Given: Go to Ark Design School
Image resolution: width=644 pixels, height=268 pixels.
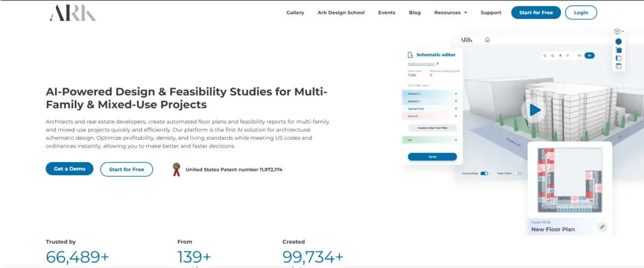Looking at the screenshot, I should coord(341,13).
